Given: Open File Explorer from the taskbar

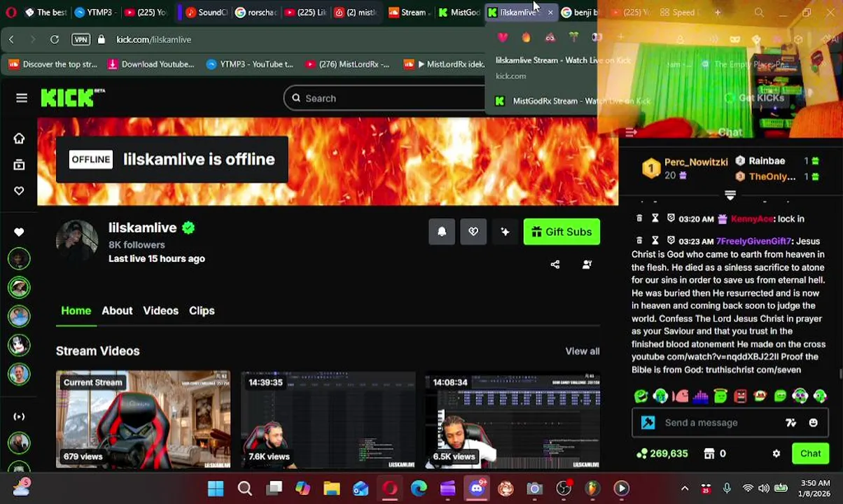Looking at the screenshot, I should 332,489.
